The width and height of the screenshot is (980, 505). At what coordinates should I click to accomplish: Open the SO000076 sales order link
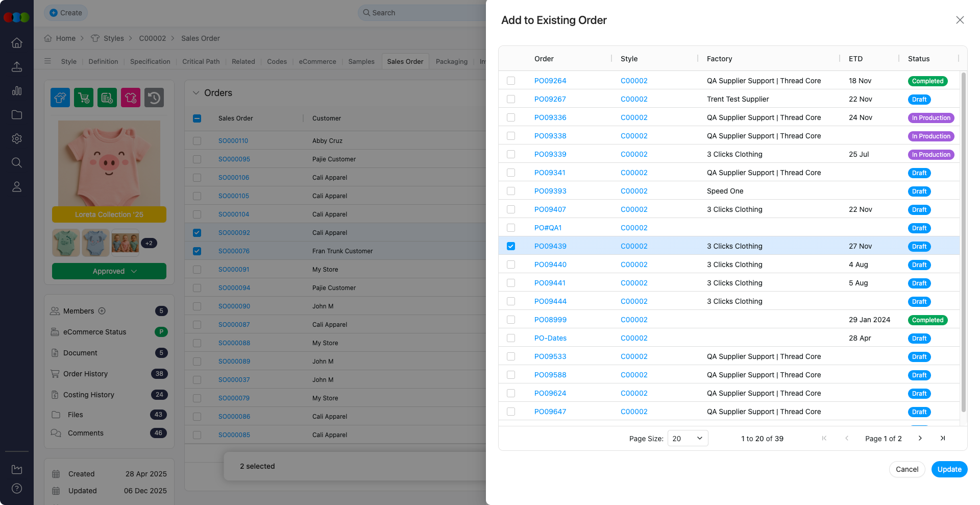(x=234, y=251)
